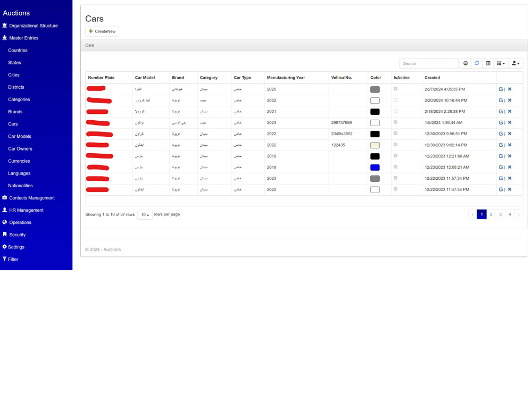This screenshot has width=532, height=399.
Task: Open Car Models from the sidebar
Action: pyautogui.click(x=20, y=136)
